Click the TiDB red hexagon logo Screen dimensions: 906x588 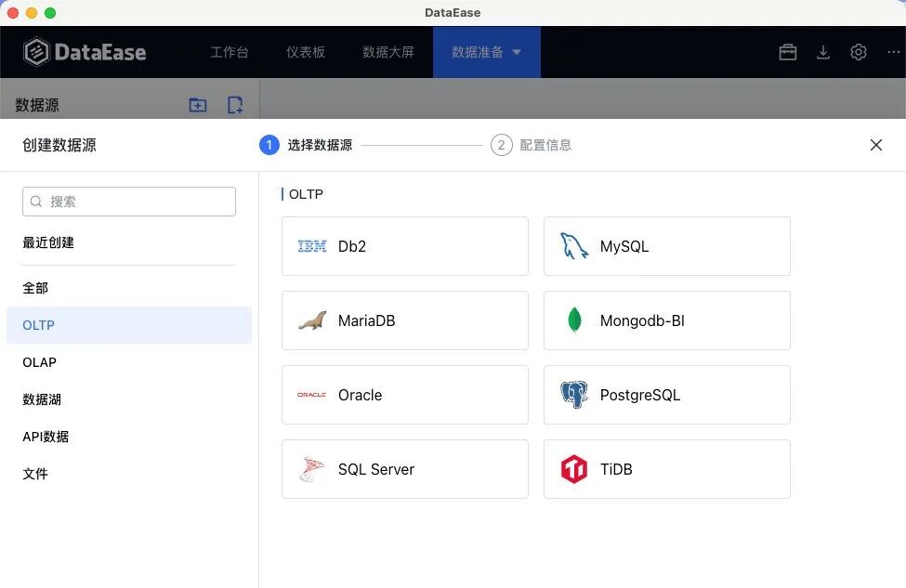(x=573, y=469)
